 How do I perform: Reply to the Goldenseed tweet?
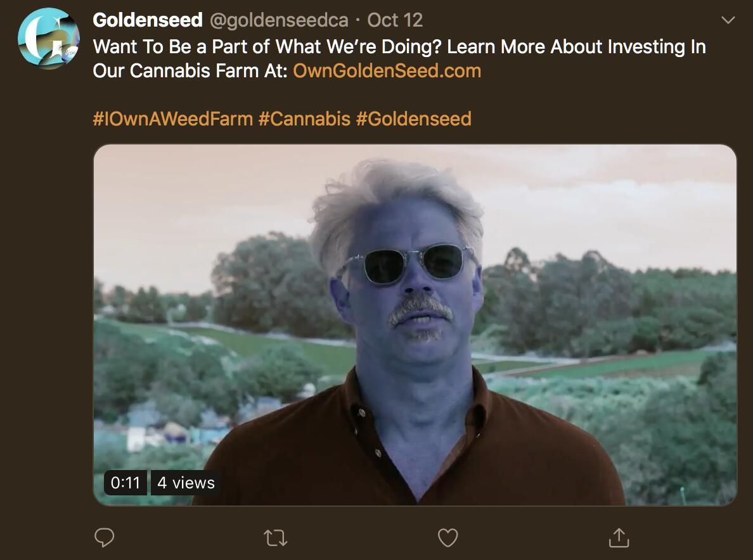[104, 537]
